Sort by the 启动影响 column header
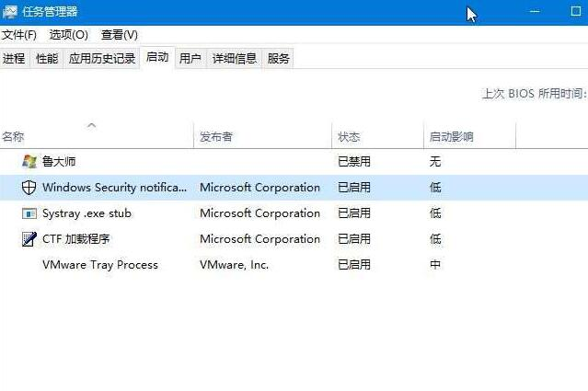 (451, 137)
